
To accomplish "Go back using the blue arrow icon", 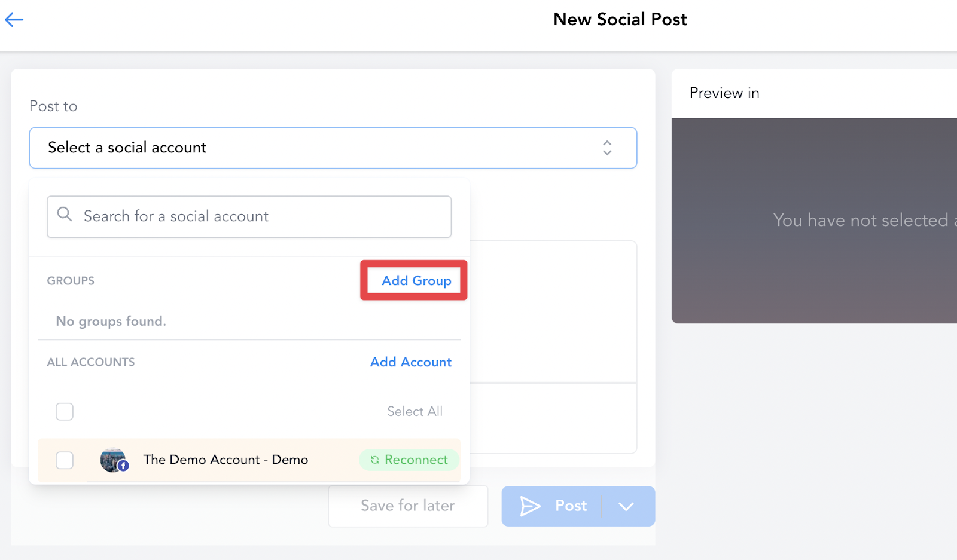I will click(x=14, y=20).
